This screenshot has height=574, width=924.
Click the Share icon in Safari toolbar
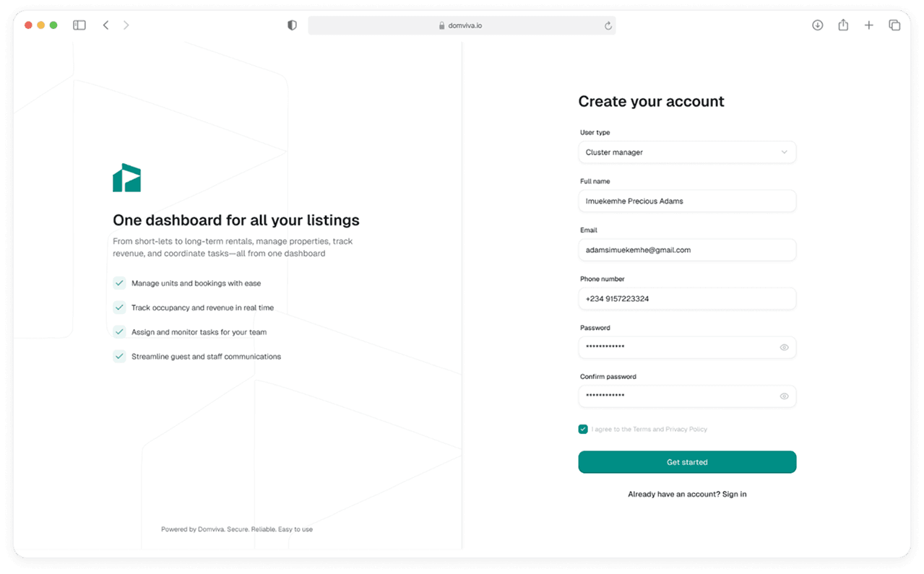(x=843, y=25)
